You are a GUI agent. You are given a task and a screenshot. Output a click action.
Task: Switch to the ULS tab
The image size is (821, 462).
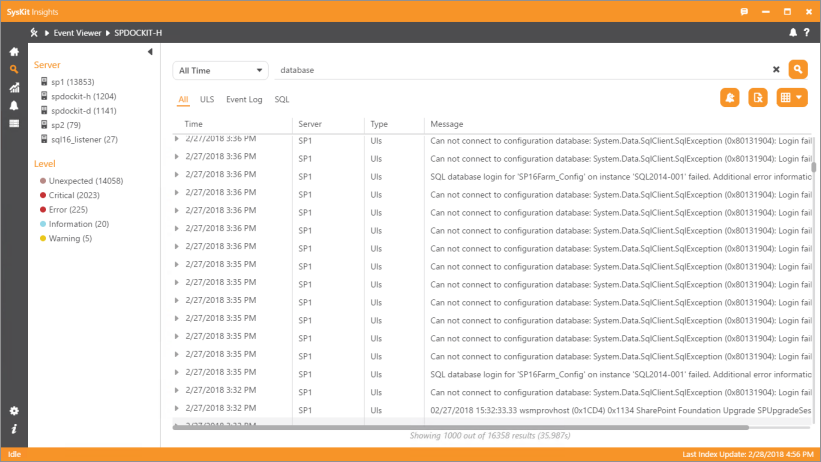pos(207,100)
